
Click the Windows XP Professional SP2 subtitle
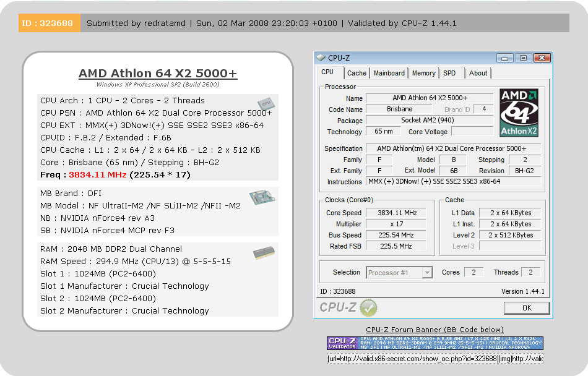[x=158, y=85]
